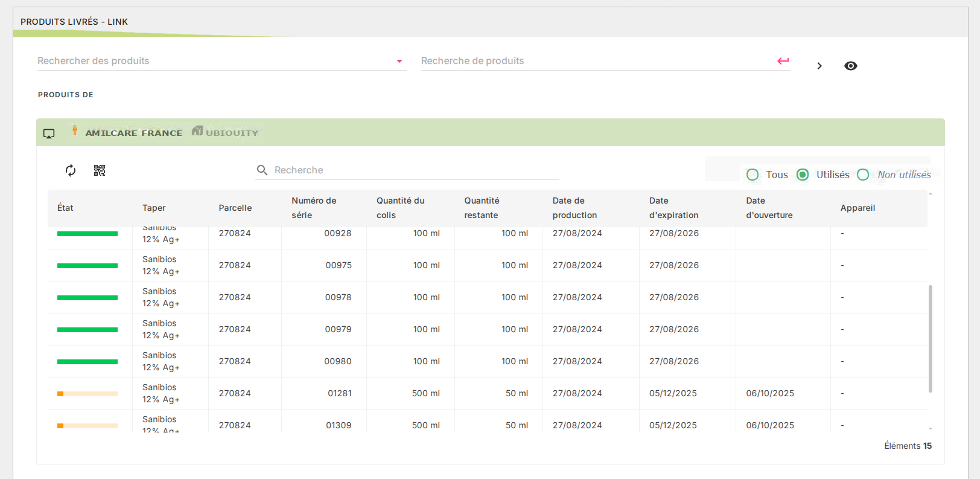Select the Ubiquity tab
The image size is (980, 479).
[232, 133]
